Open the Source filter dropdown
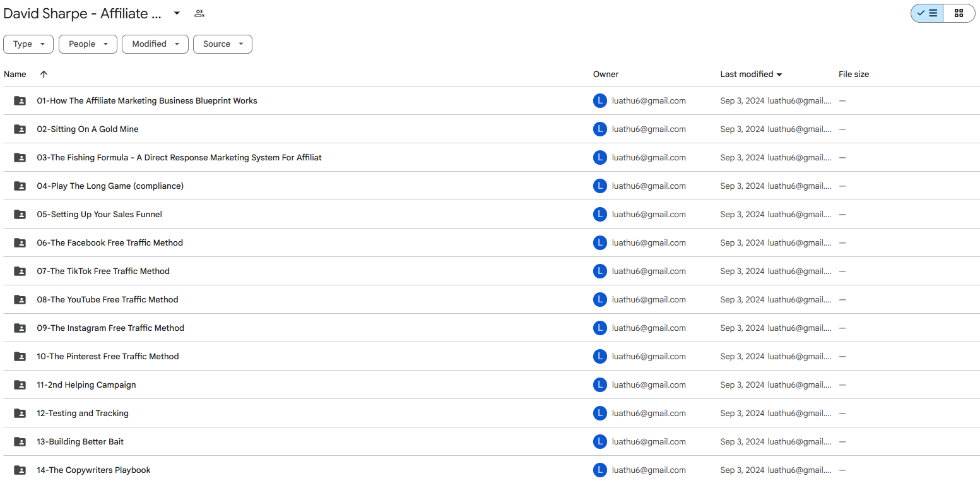980x483 pixels. (x=223, y=44)
